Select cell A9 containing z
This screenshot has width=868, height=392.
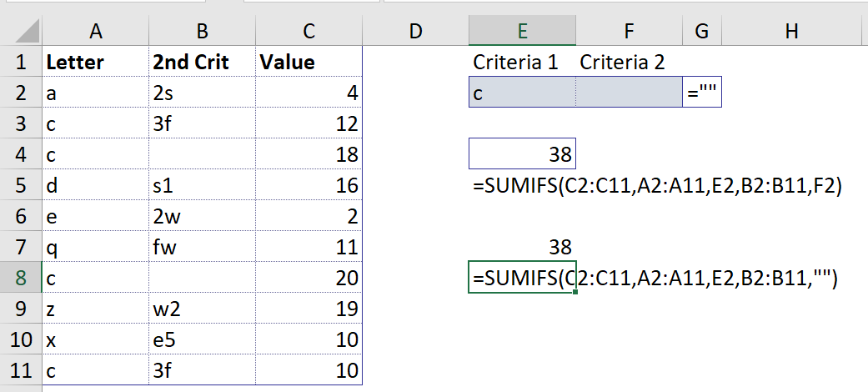click(95, 308)
